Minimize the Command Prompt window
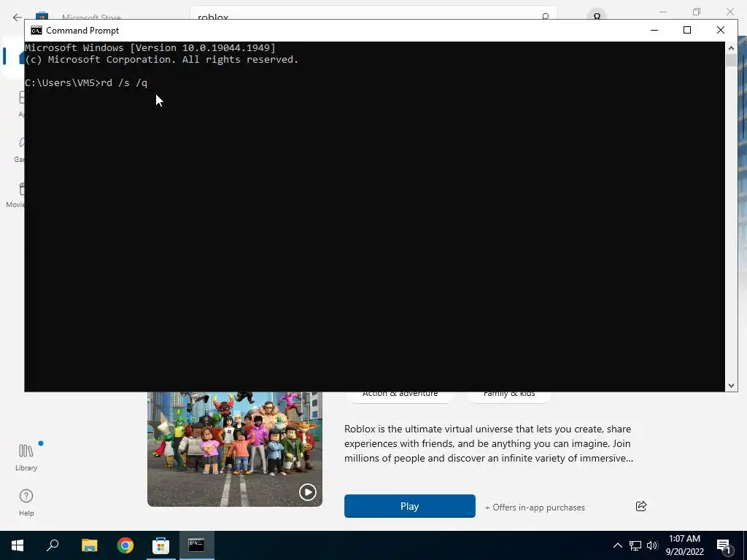Screen dimensions: 747x560 click(x=654, y=30)
